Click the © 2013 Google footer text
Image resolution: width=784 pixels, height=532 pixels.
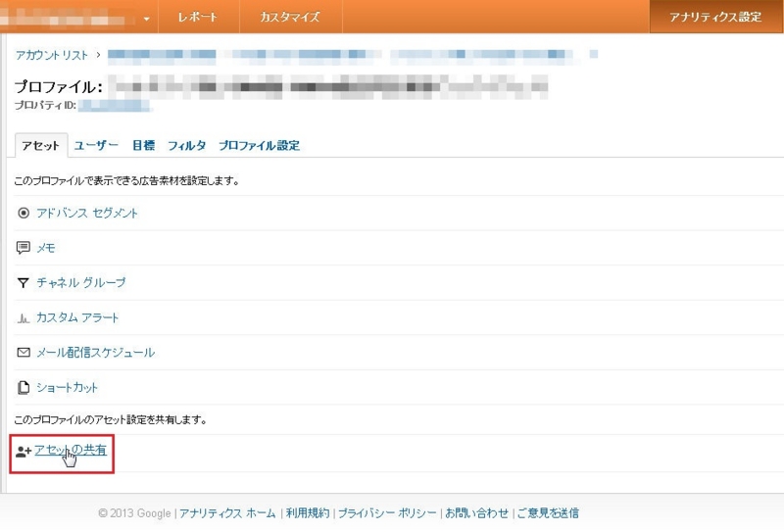[x=134, y=513]
